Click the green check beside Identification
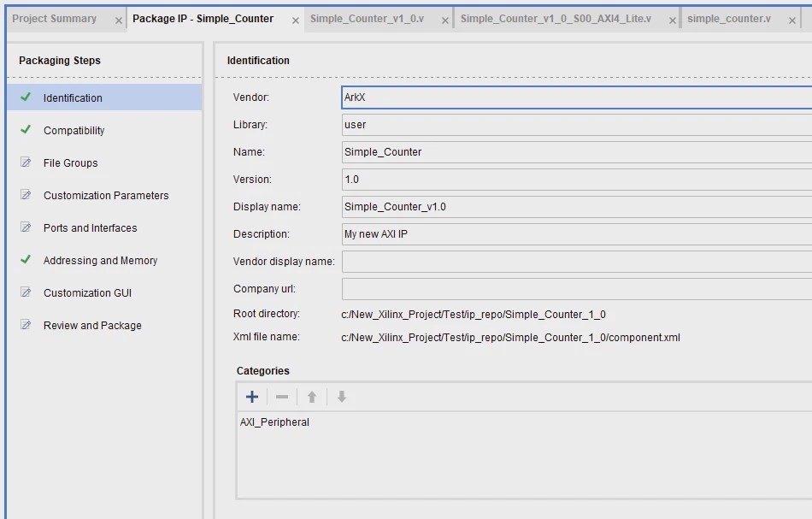 pyautogui.click(x=26, y=97)
